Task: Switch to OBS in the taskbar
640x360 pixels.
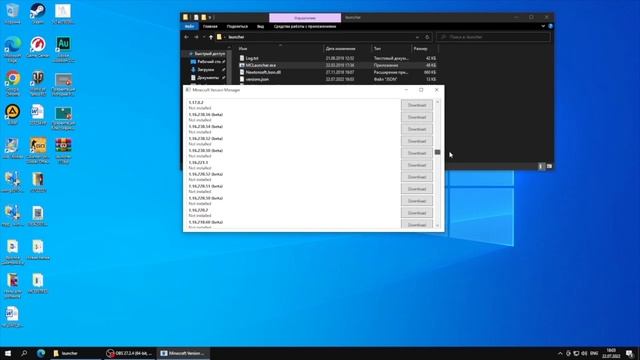Action: click(x=129, y=353)
